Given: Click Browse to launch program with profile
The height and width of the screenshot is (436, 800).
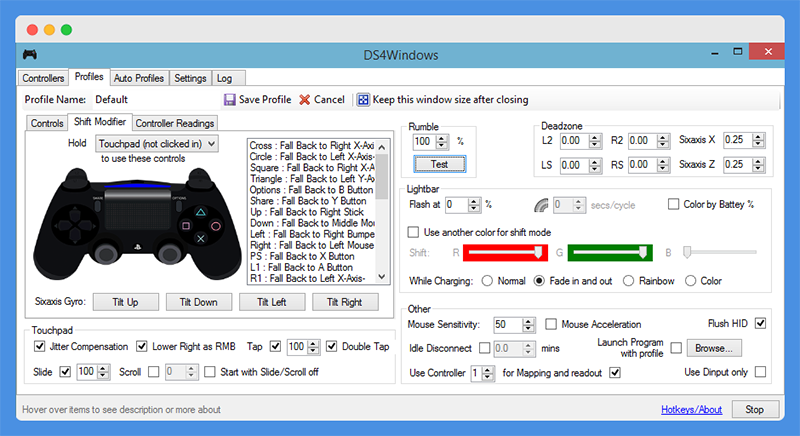Looking at the screenshot, I should (714, 348).
